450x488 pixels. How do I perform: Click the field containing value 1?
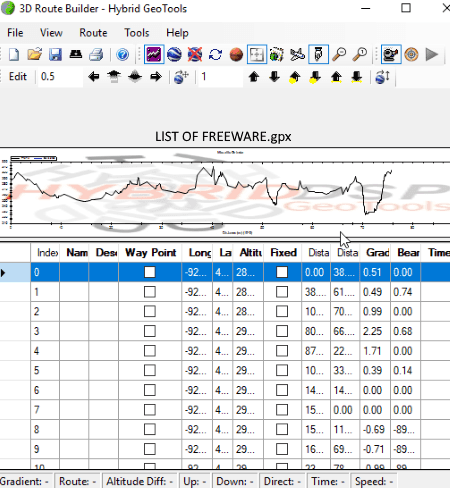point(220,77)
